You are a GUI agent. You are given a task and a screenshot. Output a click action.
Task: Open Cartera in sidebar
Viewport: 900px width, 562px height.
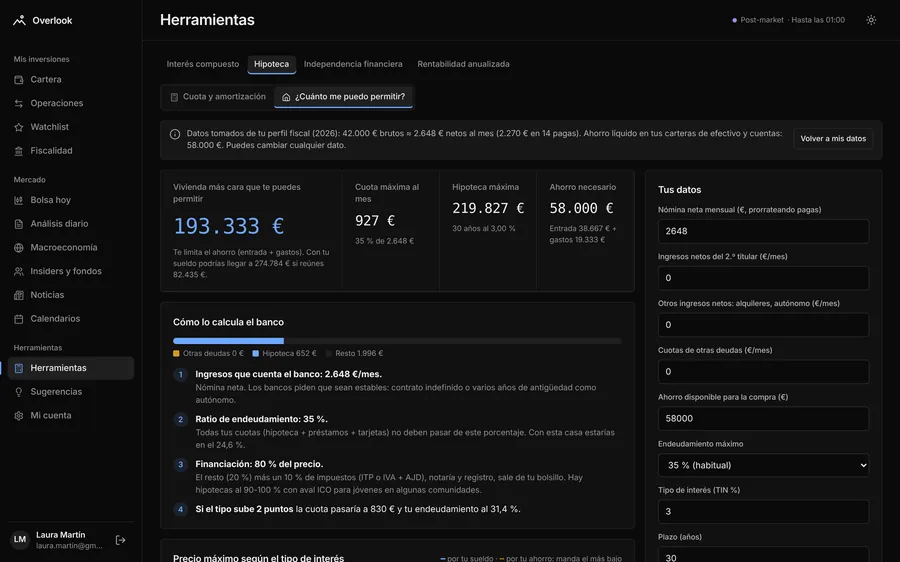(71, 80)
